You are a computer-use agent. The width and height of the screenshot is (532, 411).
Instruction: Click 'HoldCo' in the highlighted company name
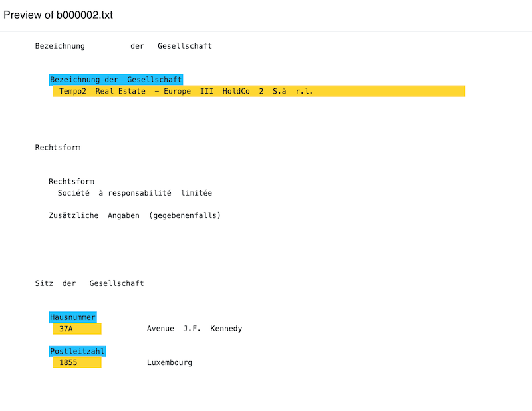[236, 92]
